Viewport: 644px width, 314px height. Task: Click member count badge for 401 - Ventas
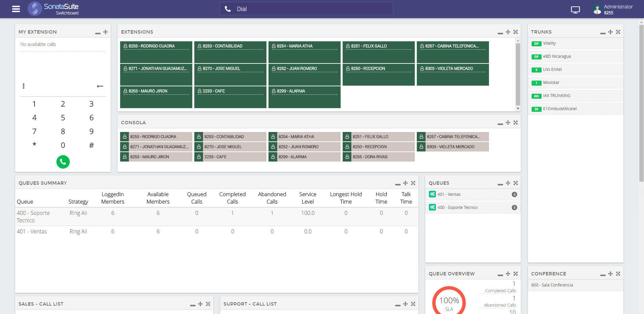click(x=514, y=194)
